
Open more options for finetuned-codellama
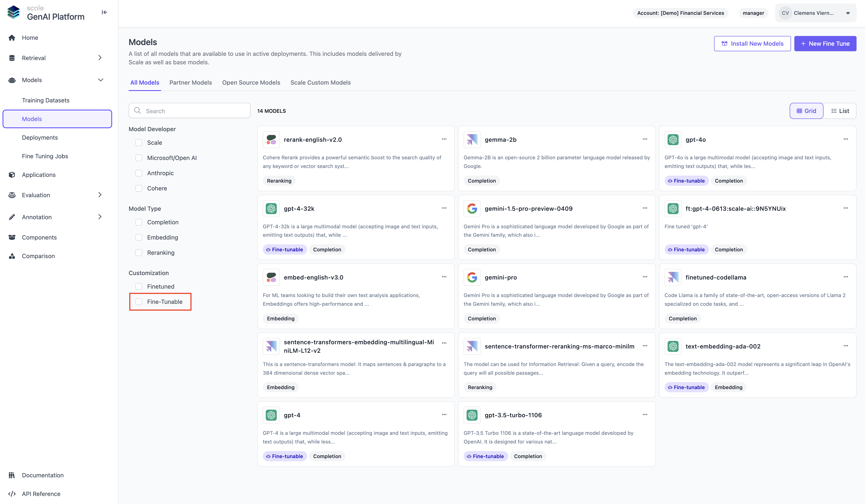846,277
